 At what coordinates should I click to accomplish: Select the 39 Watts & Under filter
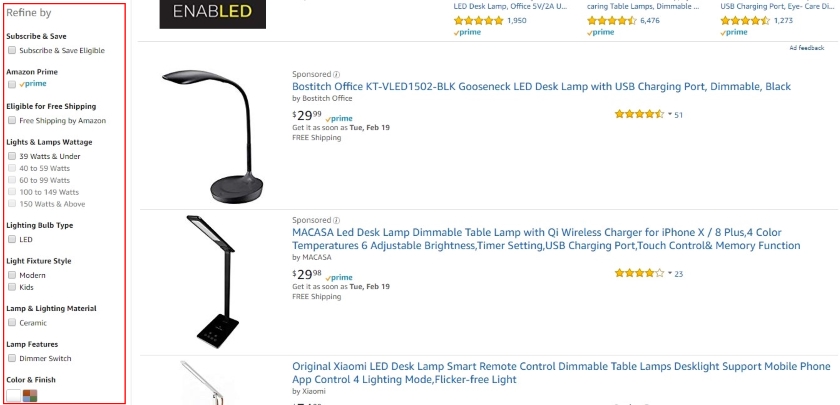(12, 156)
